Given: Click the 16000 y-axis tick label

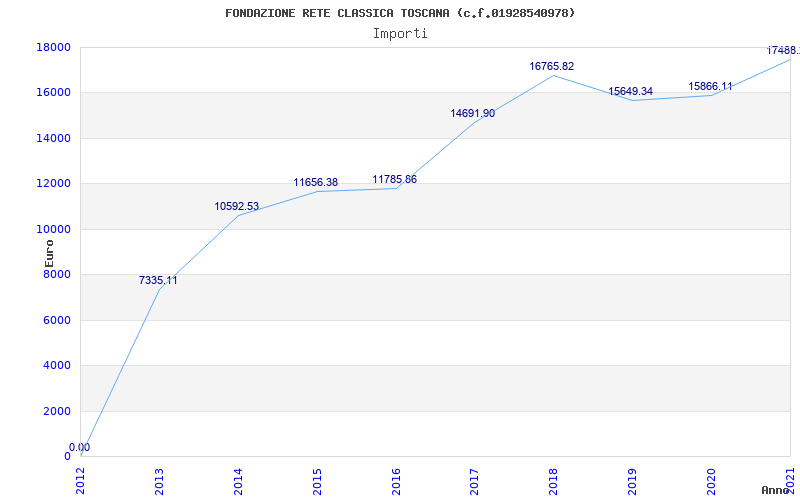Looking at the screenshot, I should [x=53, y=93].
